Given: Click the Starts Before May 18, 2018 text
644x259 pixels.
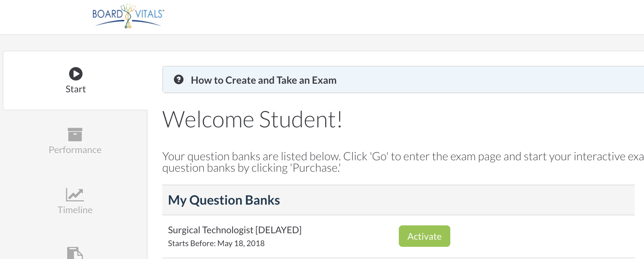Looking at the screenshot, I should click(216, 244).
